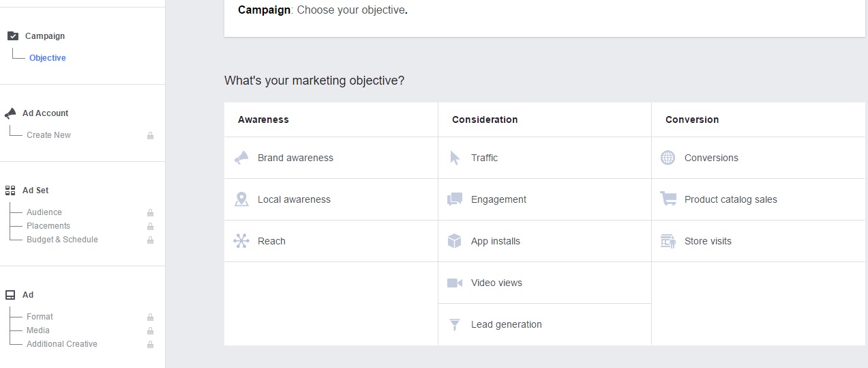
Task: Click the Conversions globe icon
Action: (x=668, y=158)
